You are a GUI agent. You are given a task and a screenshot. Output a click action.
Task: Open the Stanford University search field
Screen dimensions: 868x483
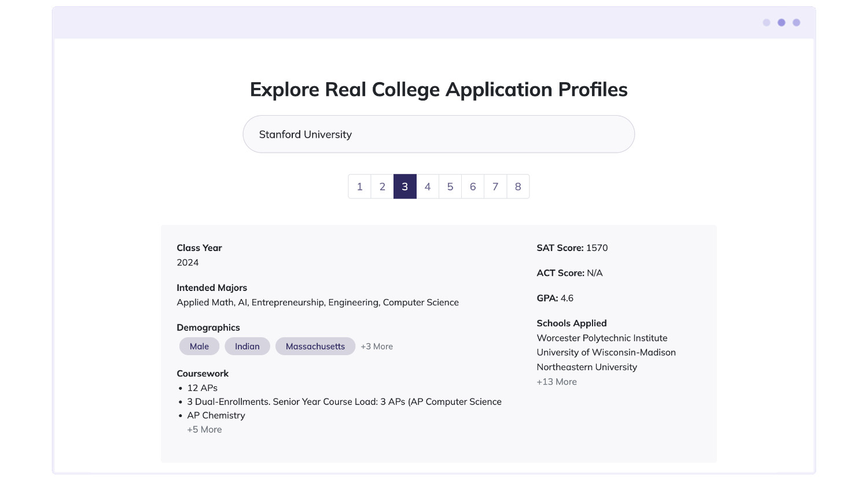[x=439, y=134]
